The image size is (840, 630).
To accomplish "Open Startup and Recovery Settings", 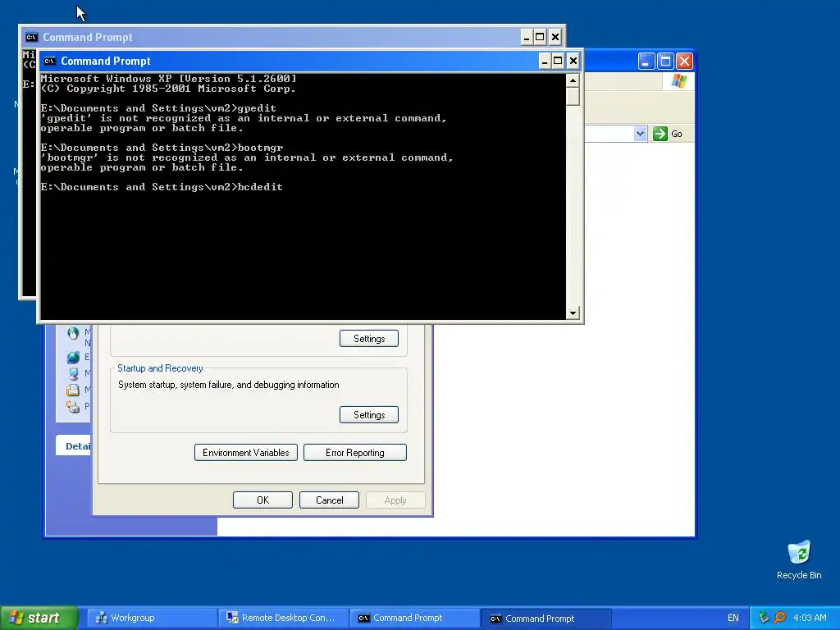I will point(369,414).
